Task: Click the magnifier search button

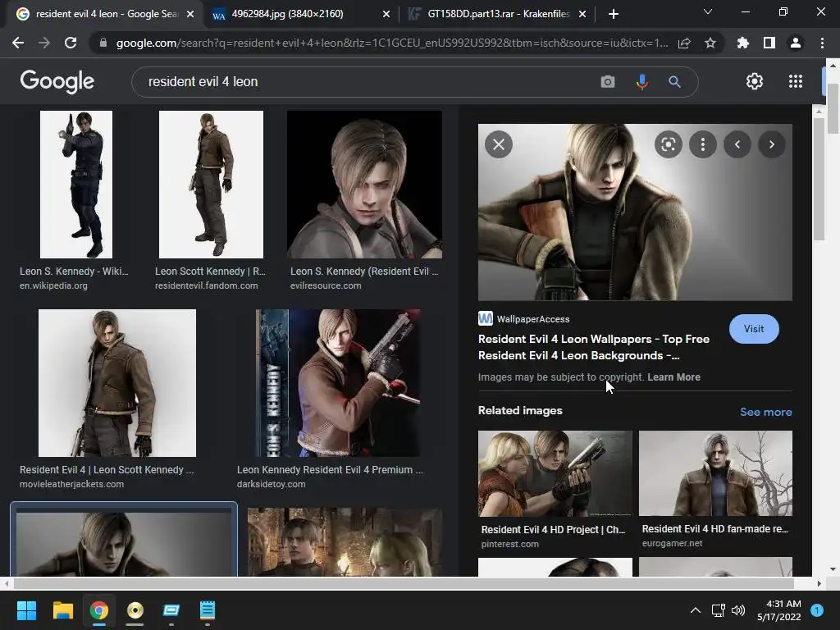Action: tap(674, 82)
